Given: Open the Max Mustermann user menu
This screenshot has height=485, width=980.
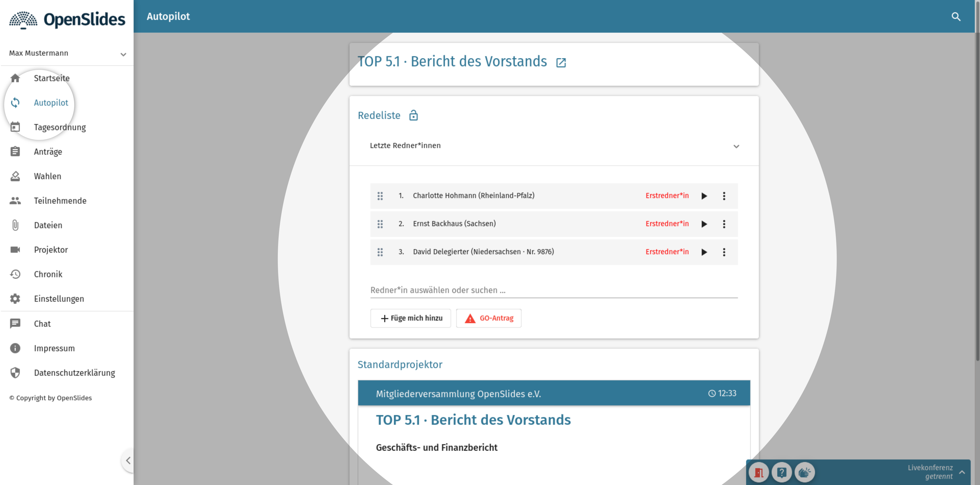Looking at the screenshot, I should click(67, 54).
